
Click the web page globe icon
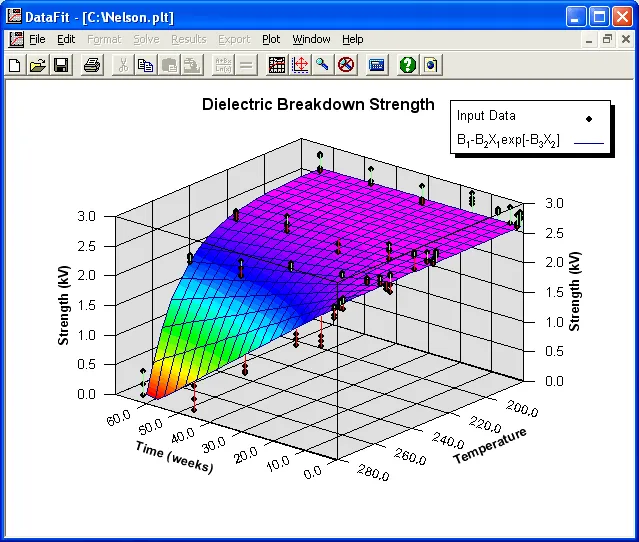click(431, 65)
